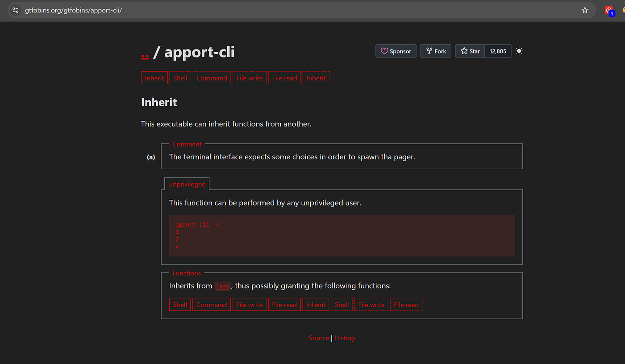Star the repository
This screenshot has width=625, height=364.
(x=470, y=51)
